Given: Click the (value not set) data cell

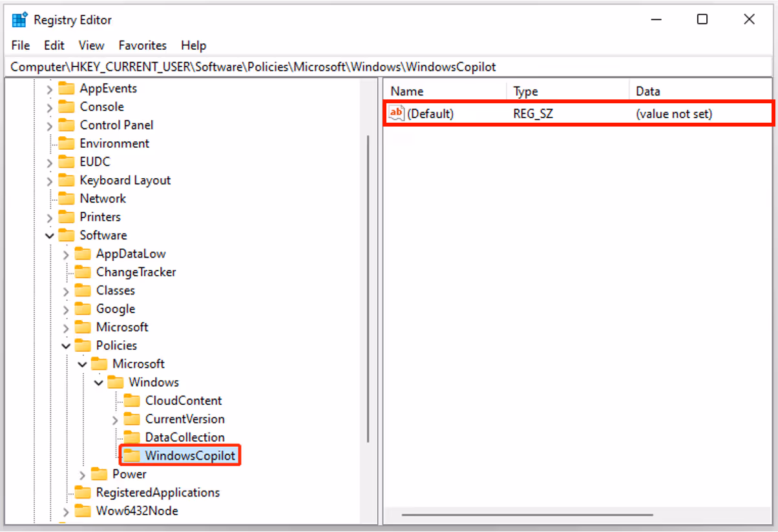Looking at the screenshot, I should [674, 114].
